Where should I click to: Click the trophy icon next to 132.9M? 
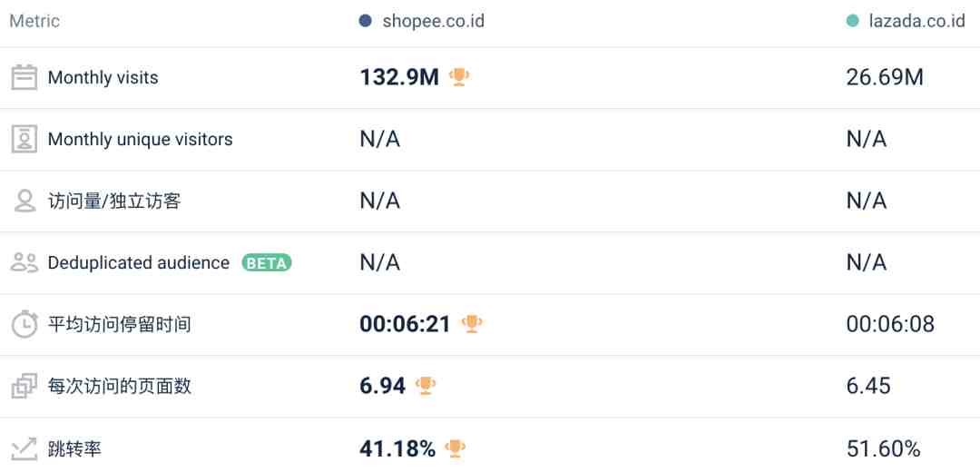[x=459, y=77]
